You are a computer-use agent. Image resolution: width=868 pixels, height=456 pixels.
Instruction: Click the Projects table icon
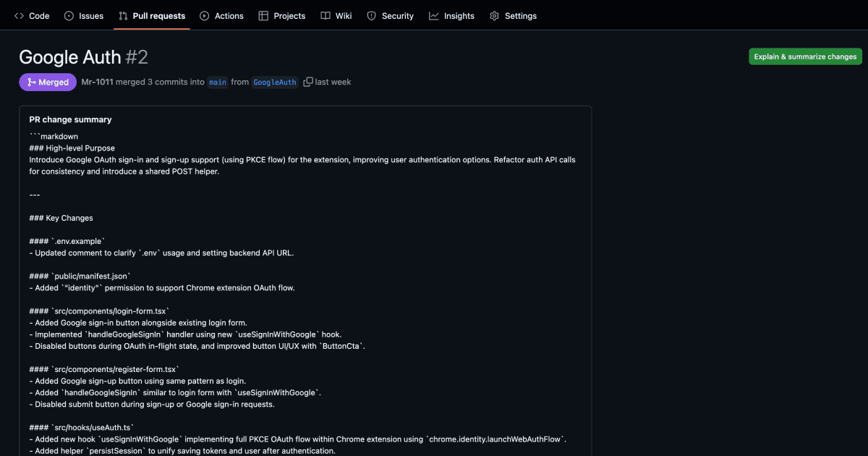click(x=263, y=16)
